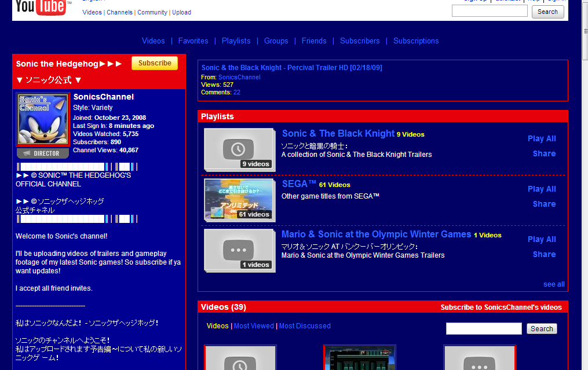Click see all playlists link
Image resolution: width=588 pixels, height=370 pixels.
554,284
